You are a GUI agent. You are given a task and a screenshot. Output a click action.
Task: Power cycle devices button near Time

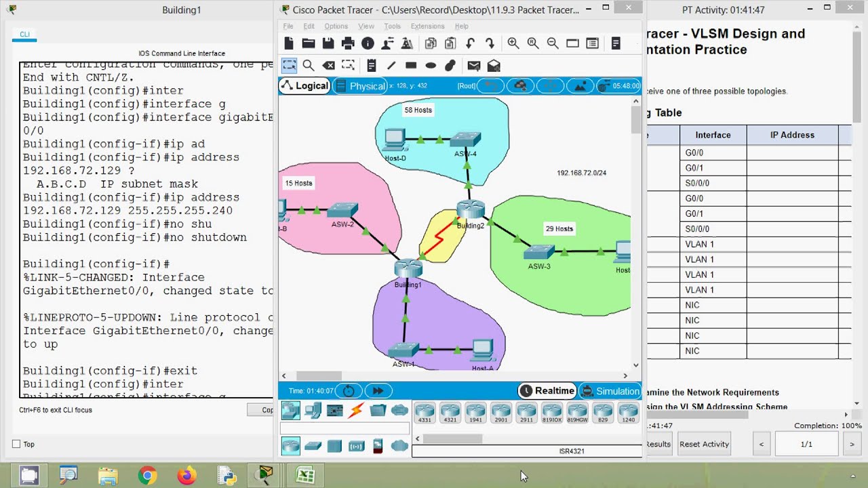(349, 391)
